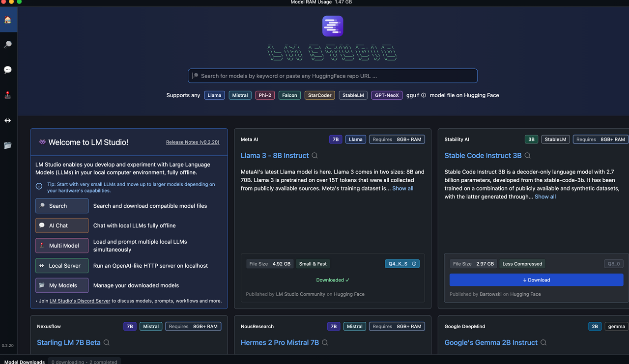
Task: Click the Requires 8GB+ RAM badge on Meta AI card
Action: point(397,140)
